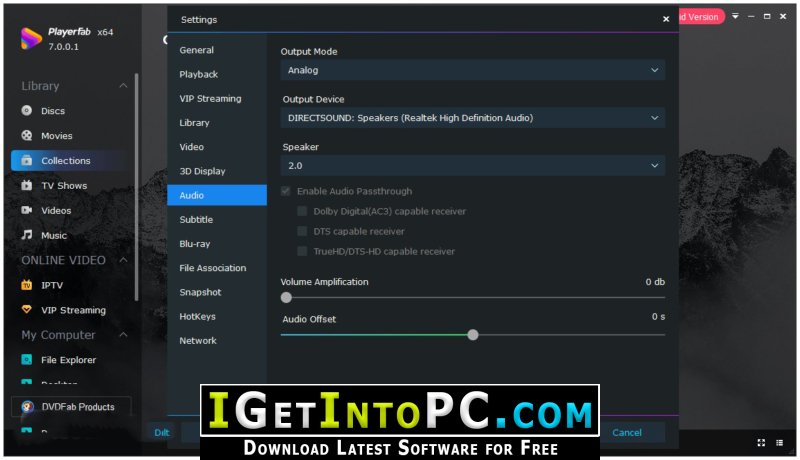Check Dolby Digital(AC3) capable receiver

pyautogui.click(x=302, y=211)
